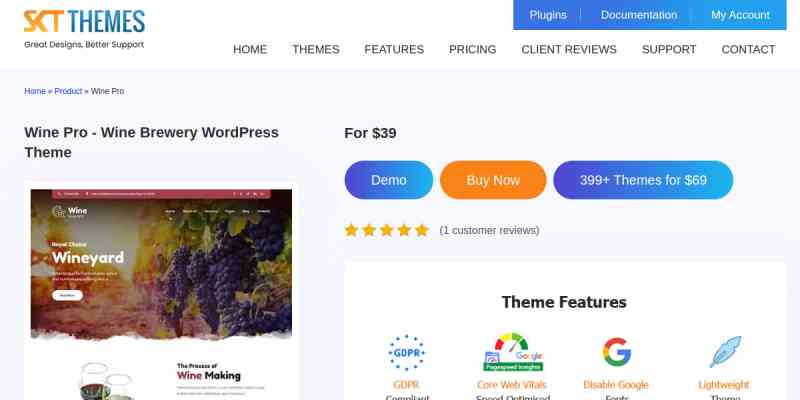Click the Core Web Vitals speedometer icon

512,352
